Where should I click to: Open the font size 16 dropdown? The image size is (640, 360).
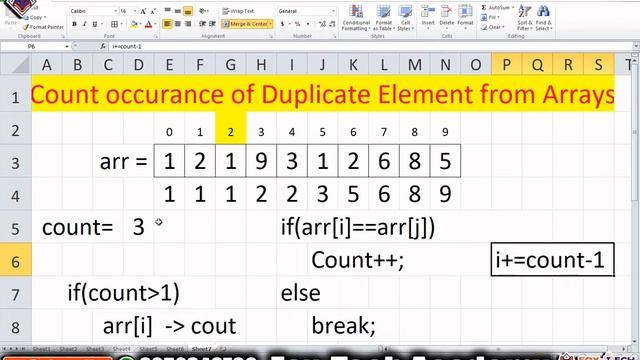click(x=135, y=11)
